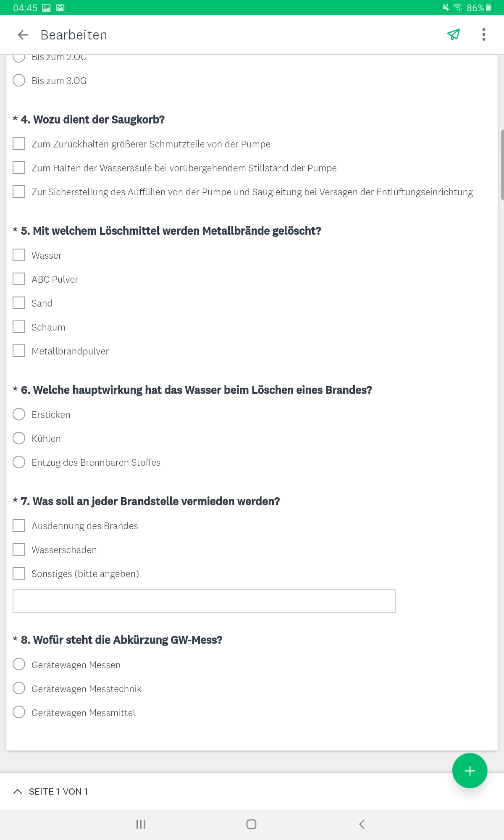The width and height of the screenshot is (504, 840).
Task: Tap the green plus floating button
Action: click(x=470, y=771)
